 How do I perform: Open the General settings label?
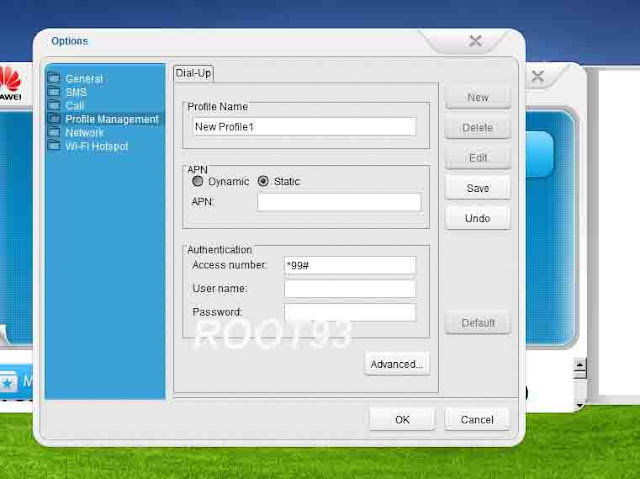pyautogui.click(x=84, y=79)
